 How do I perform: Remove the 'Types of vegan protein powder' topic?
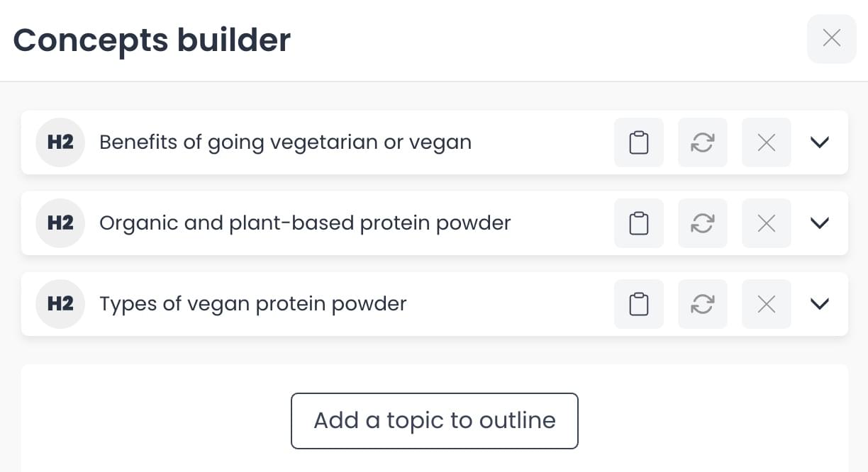tap(766, 304)
